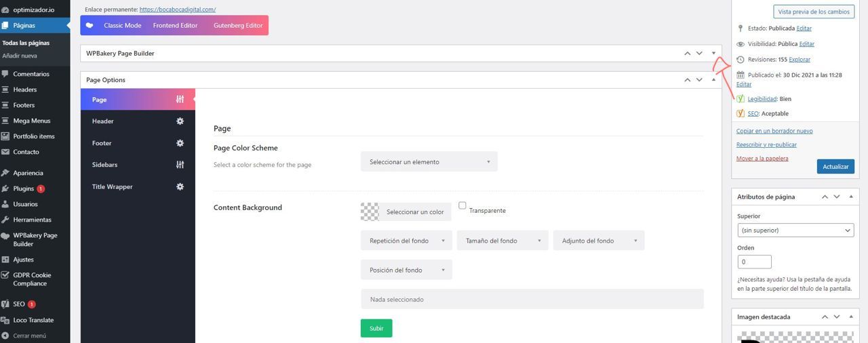Click the pin icon beside Estado
Image resolution: width=868 pixels, height=343 pixels.
741,28
